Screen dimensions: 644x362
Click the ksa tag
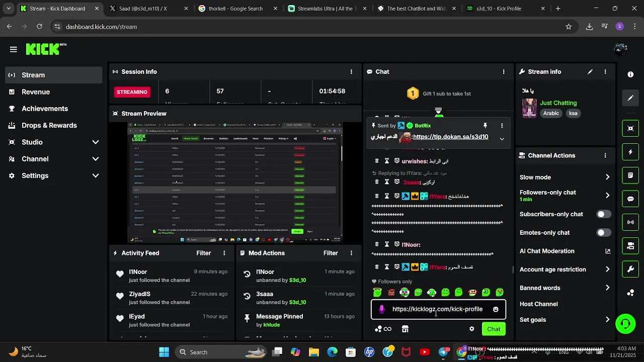[x=573, y=114]
